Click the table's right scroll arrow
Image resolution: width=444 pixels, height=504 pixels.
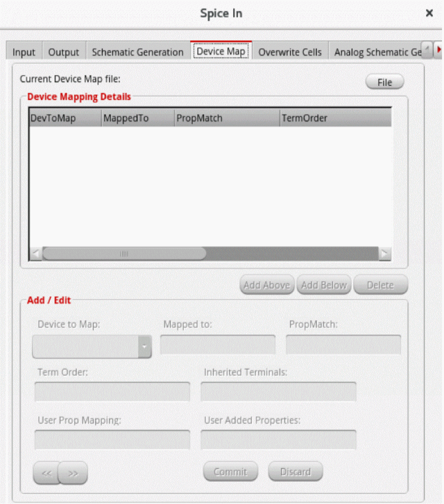pyautogui.click(x=384, y=254)
